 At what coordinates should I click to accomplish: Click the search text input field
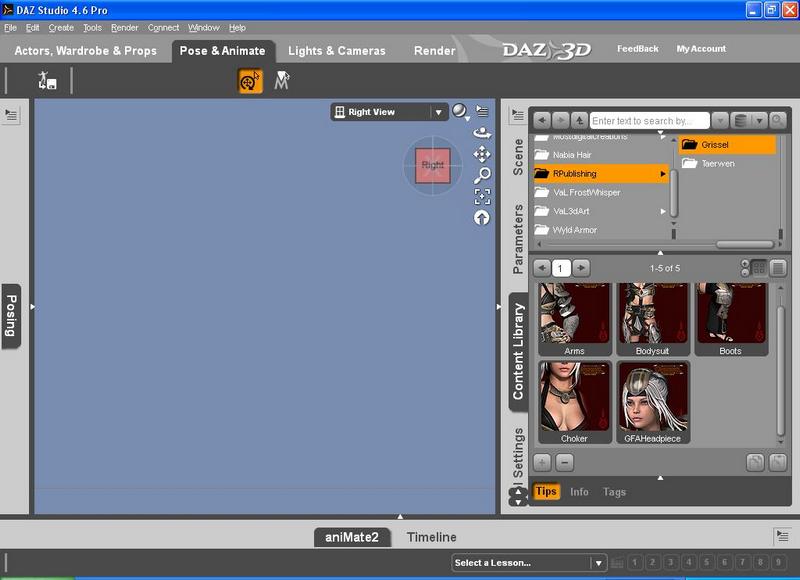tap(649, 121)
